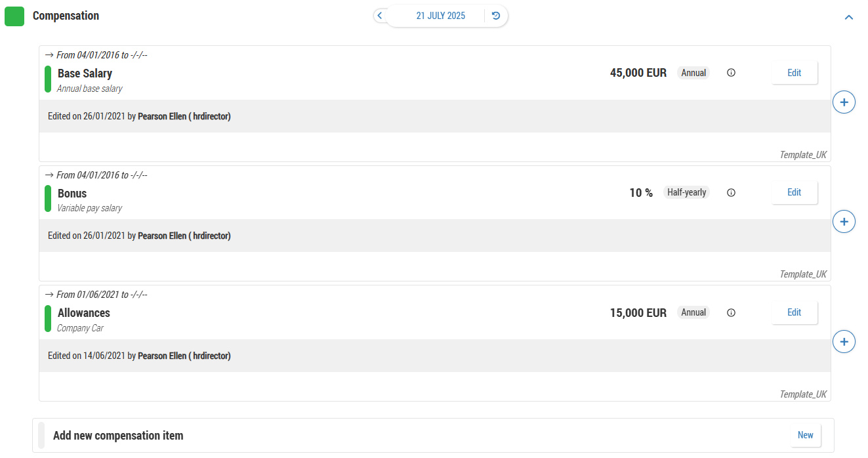Click the plus icon next to Bonus
The image size is (868, 458).
click(844, 222)
